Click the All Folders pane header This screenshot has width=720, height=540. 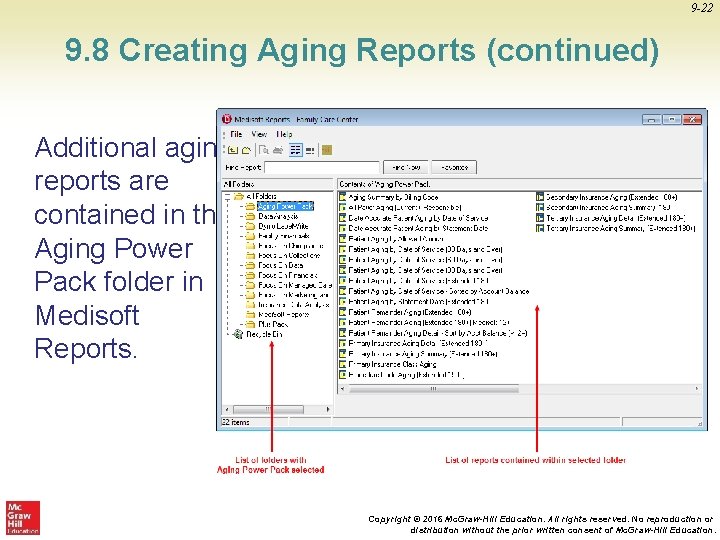pos(278,184)
